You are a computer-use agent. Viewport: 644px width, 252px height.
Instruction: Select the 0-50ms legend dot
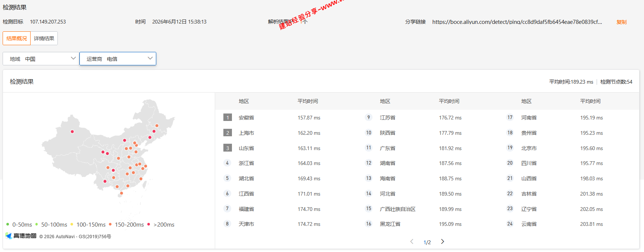tap(7, 224)
